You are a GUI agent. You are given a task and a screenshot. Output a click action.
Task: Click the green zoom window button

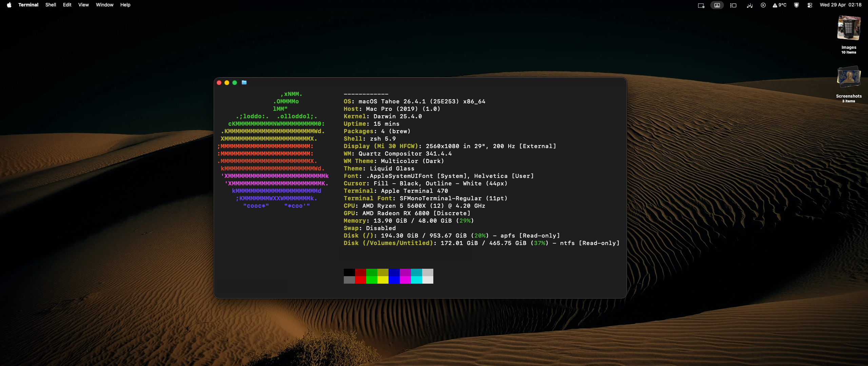tap(235, 83)
